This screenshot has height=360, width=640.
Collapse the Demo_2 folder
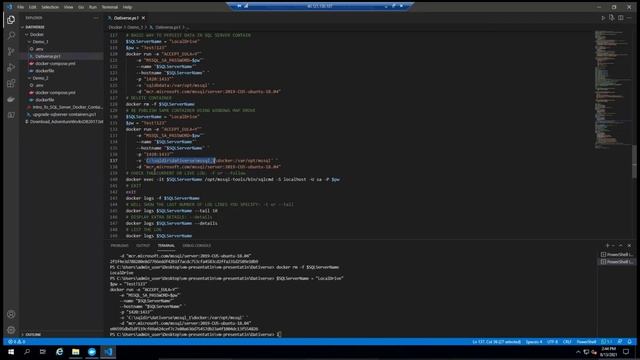click(x=40, y=78)
